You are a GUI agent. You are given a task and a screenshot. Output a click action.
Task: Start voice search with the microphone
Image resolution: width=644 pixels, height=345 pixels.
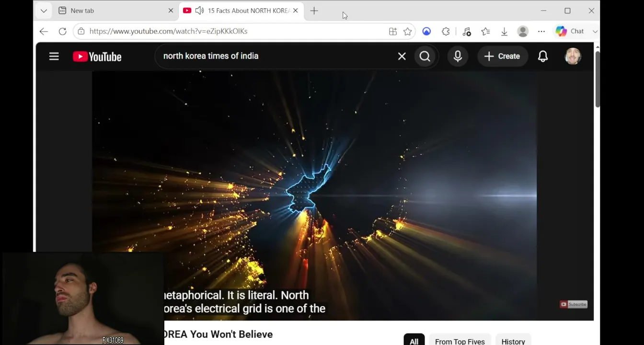458,57
